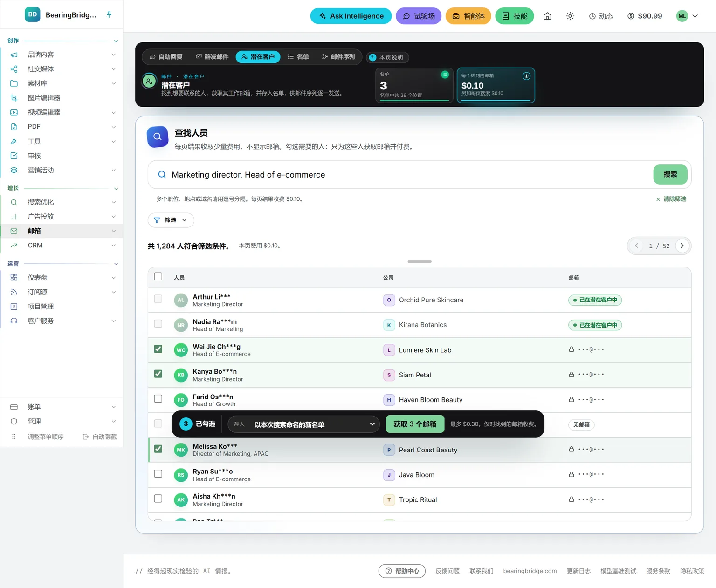
Task: Check the Ryan Su***o row checkbox
Action: pyautogui.click(x=158, y=474)
